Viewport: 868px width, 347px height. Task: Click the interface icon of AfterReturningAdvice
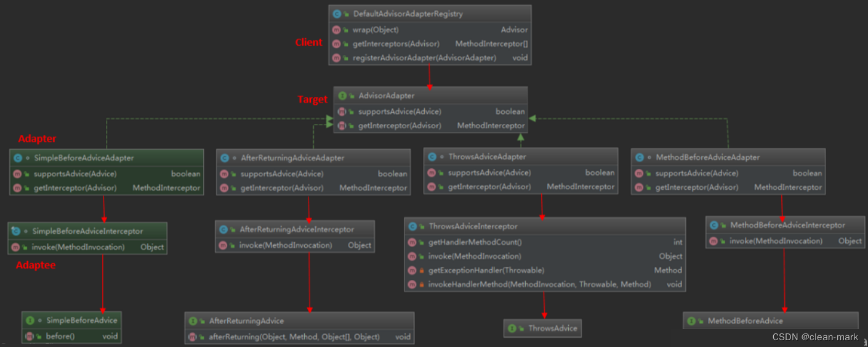tap(193, 321)
